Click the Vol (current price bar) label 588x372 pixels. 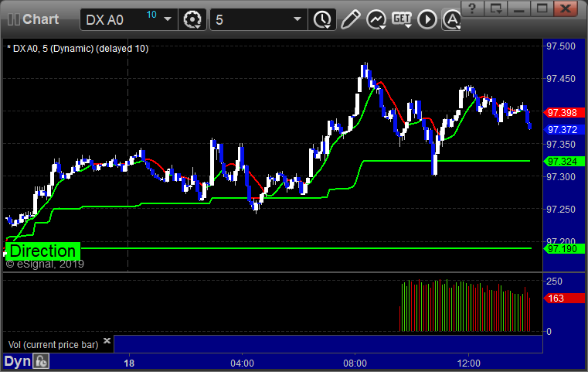[x=53, y=345]
